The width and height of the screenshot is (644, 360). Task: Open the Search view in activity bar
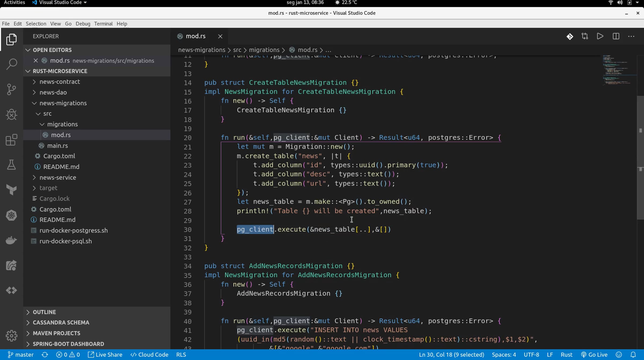click(11, 64)
